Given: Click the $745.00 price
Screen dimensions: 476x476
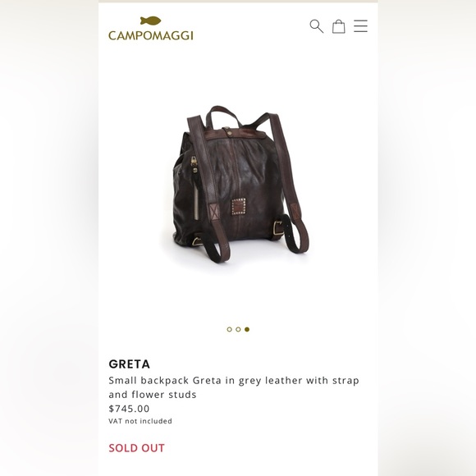Looking at the screenshot, I should pyautogui.click(x=129, y=409).
